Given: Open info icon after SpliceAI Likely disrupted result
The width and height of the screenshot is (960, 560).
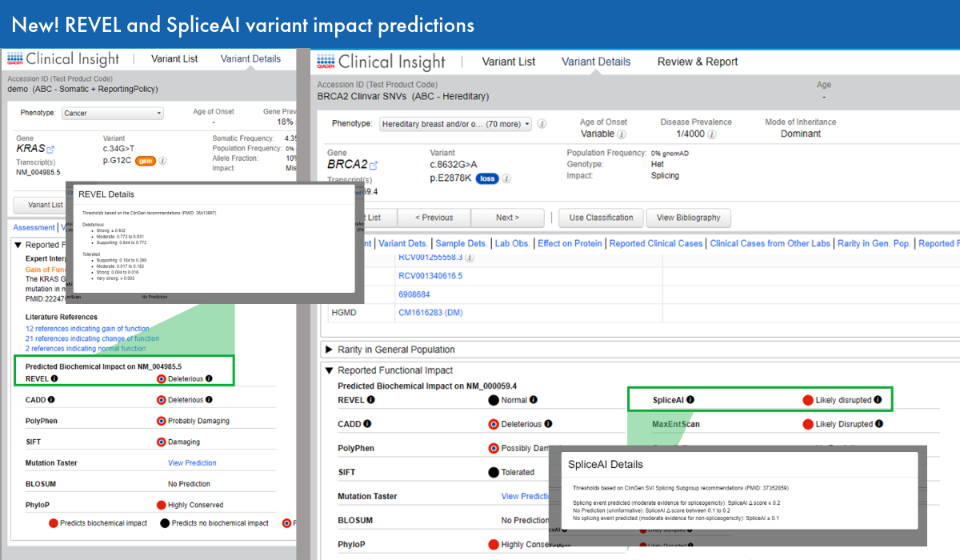Looking at the screenshot, I should coord(878,400).
